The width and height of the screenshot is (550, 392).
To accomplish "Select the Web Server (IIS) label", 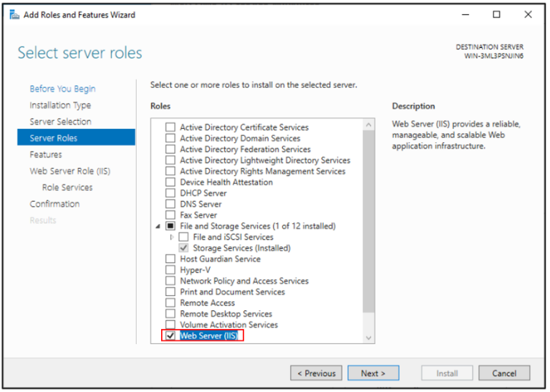I will (208, 335).
